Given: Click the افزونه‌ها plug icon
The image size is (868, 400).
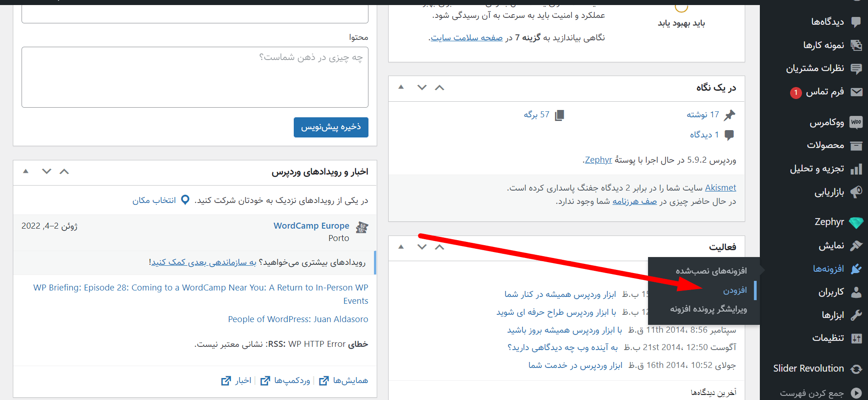Looking at the screenshot, I should point(856,269).
